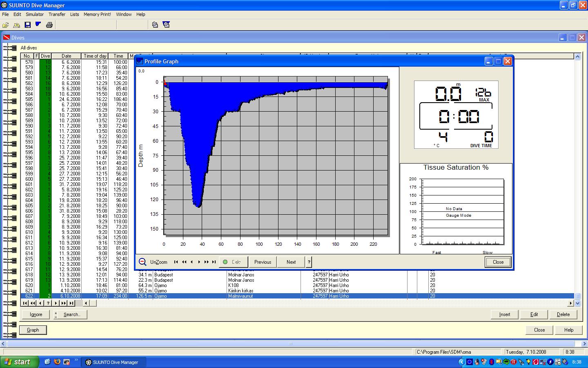This screenshot has width=588, height=368.
Task: Close the Profile Graph with Close button
Action: tap(498, 262)
